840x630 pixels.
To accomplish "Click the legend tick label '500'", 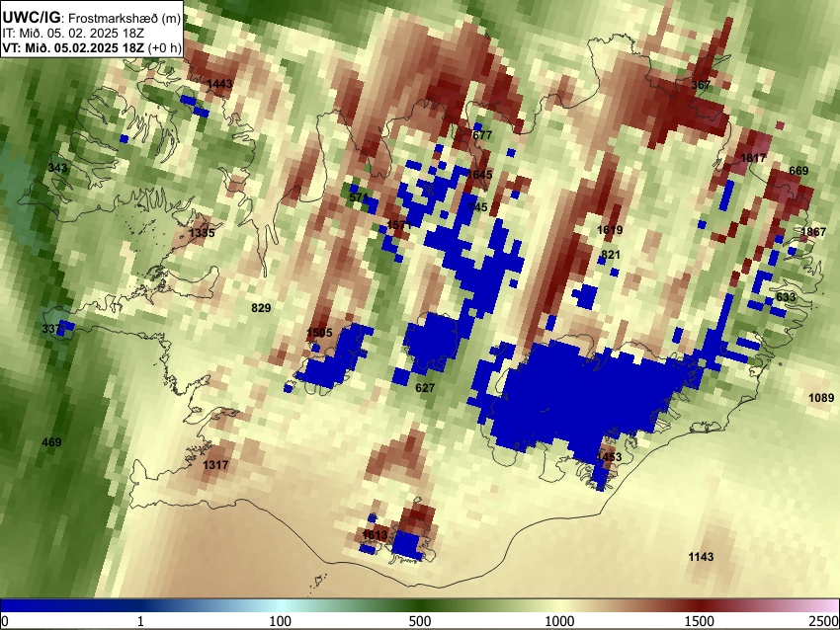I will [420, 621].
